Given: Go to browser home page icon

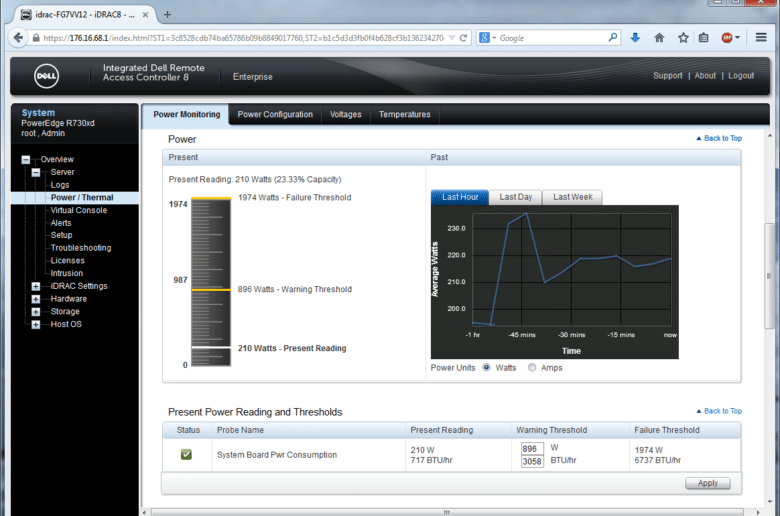Looking at the screenshot, I should pyautogui.click(x=659, y=38).
